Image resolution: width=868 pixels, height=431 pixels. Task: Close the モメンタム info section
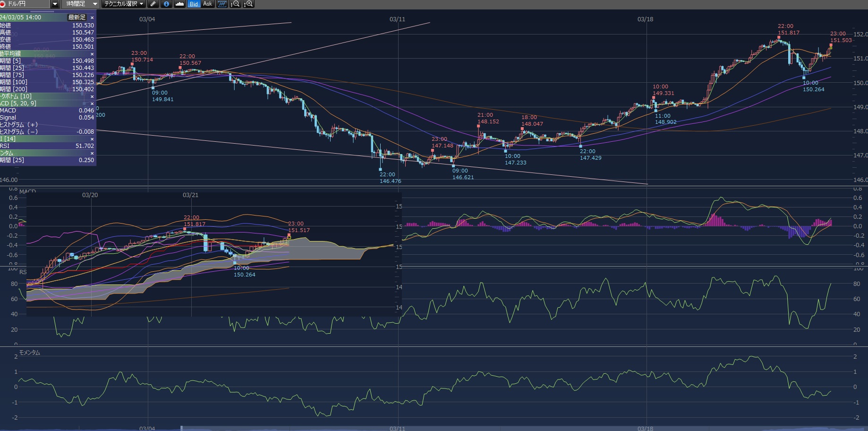(x=92, y=153)
